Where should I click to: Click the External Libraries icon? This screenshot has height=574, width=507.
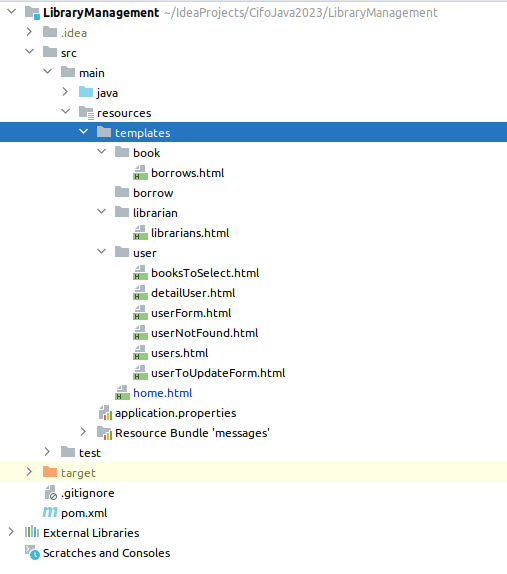(x=32, y=532)
